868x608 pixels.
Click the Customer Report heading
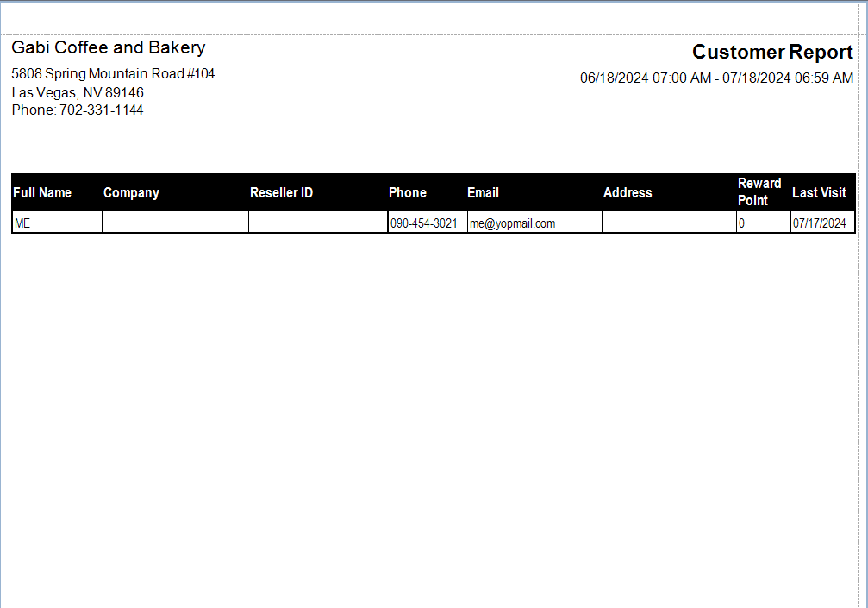click(772, 52)
